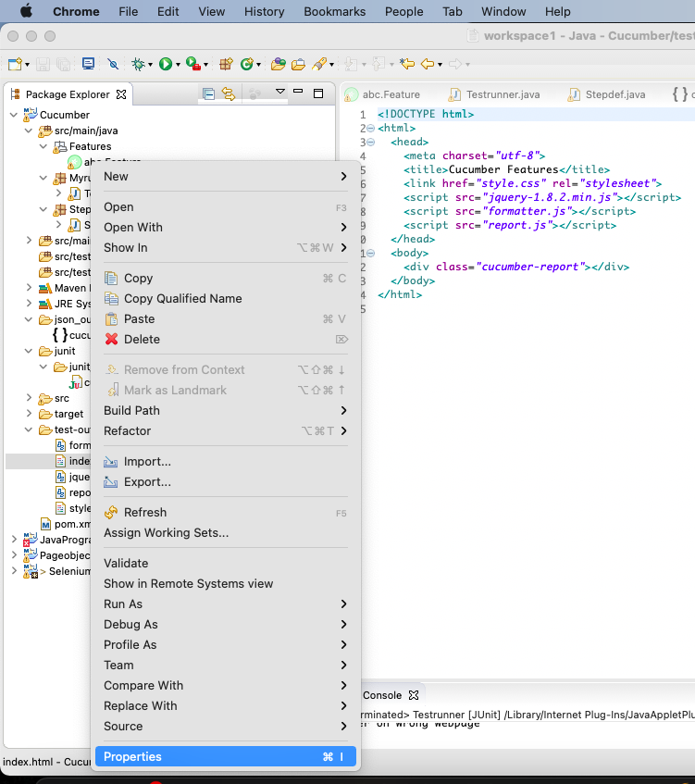Open the Package Explorer view menu triangle
Image resolution: width=695 pixels, height=784 pixels.
[280, 92]
